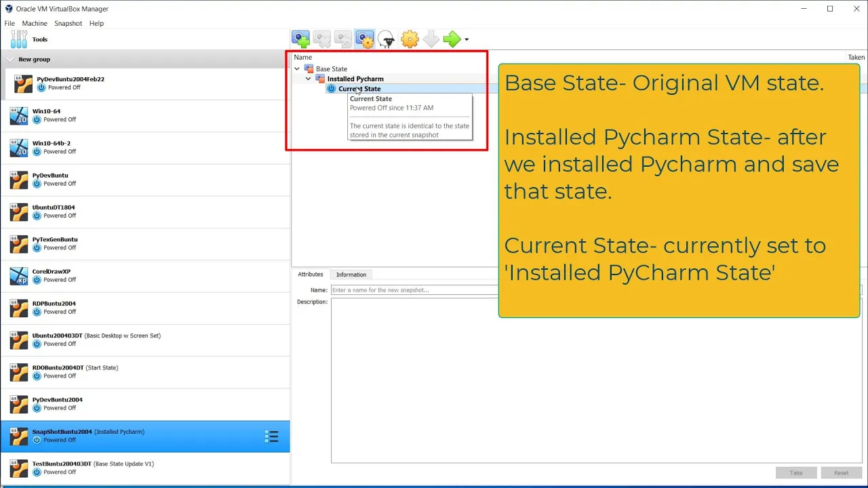The image size is (868, 488).
Task: Select the Installed Pycharm snapshot
Action: pos(355,79)
